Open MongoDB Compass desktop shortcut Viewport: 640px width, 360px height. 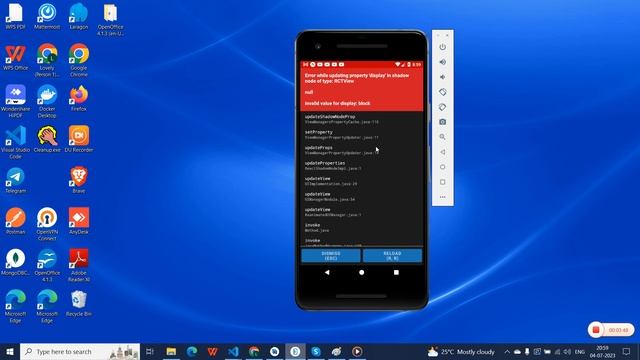pyautogui.click(x=16, y=262)
